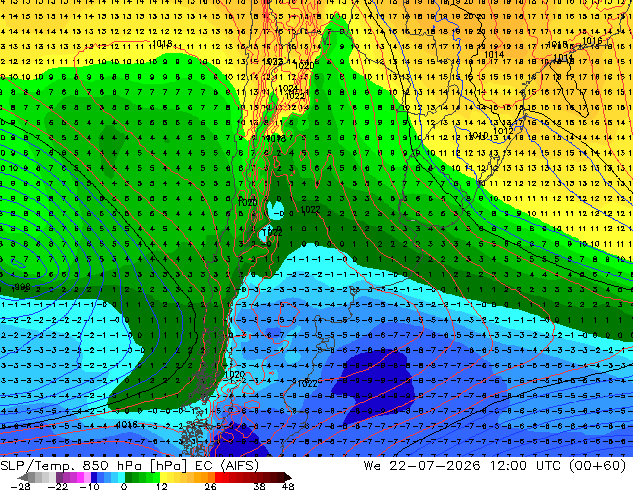Click the '12' legend value
This screenshot has height=490, width=634.
click(x=162, y=486)
